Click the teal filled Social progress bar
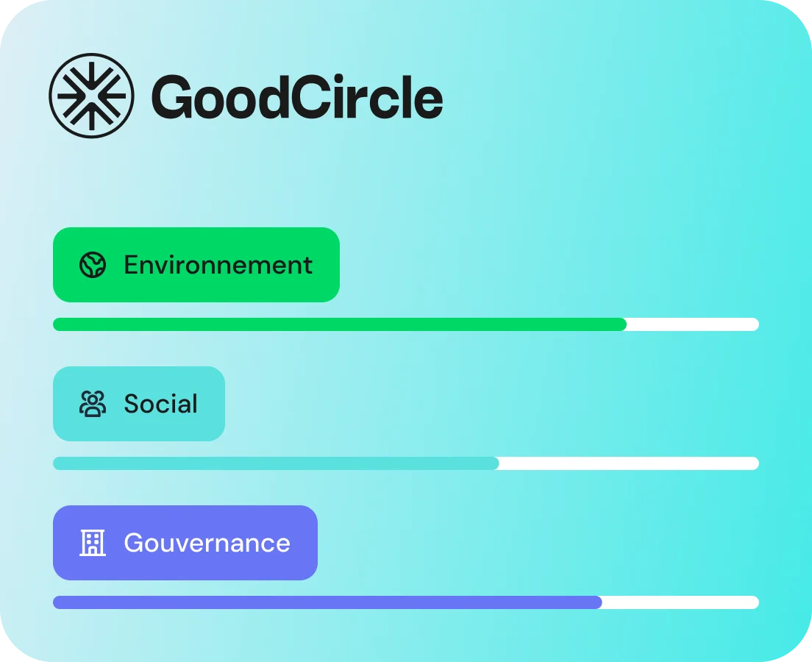Image resolution: width=812 pixels, height=662 pixels. [276, 463]
